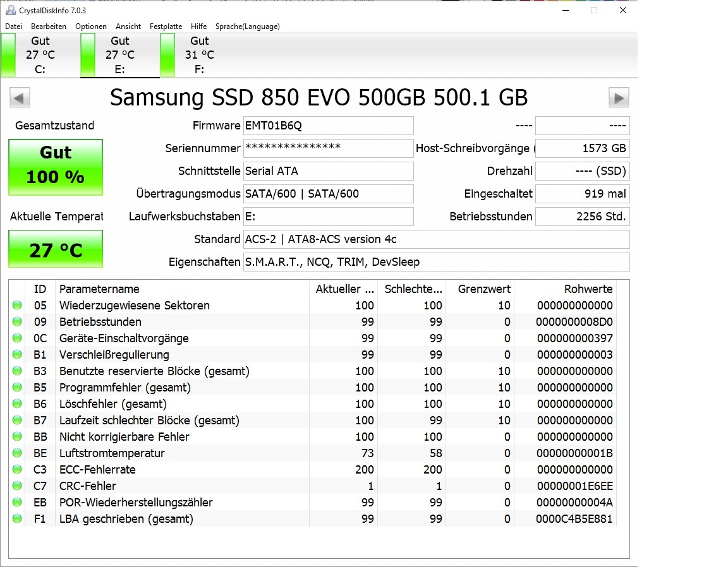This screenshot has height=567, width=728.
Task: Open the Bearbeiten menu
Action: [x=48, y=27]
